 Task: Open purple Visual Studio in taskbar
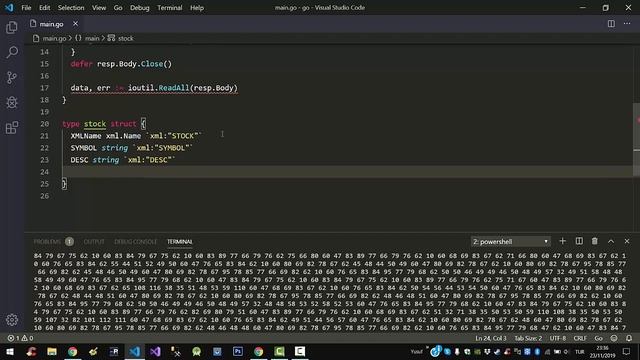(155, 351)
